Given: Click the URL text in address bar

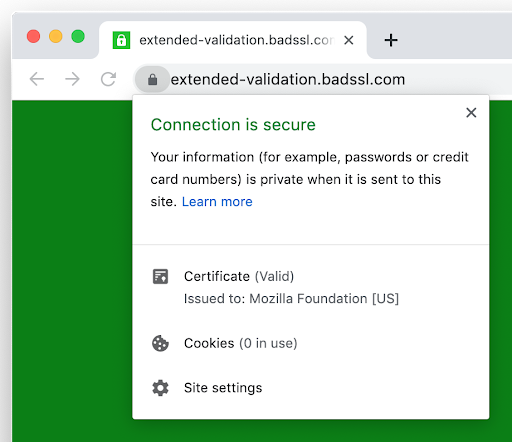Looking at the screenshot, I should click(x=288, y=79).
